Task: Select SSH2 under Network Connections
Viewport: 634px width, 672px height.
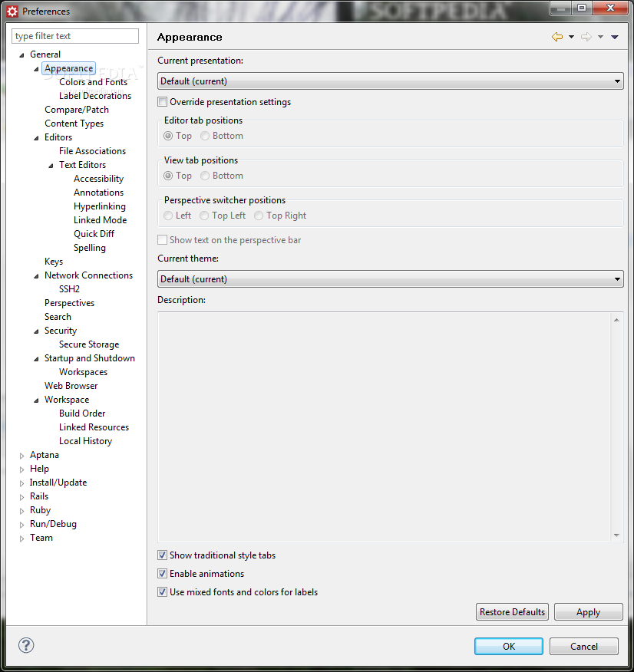Action: 69,289
